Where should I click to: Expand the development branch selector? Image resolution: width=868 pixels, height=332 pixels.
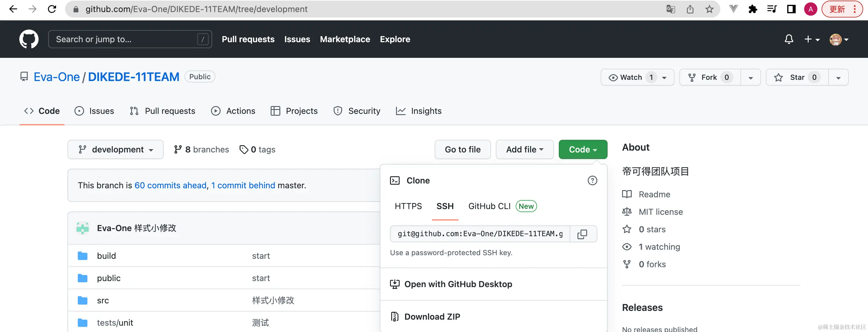(115, 149)
